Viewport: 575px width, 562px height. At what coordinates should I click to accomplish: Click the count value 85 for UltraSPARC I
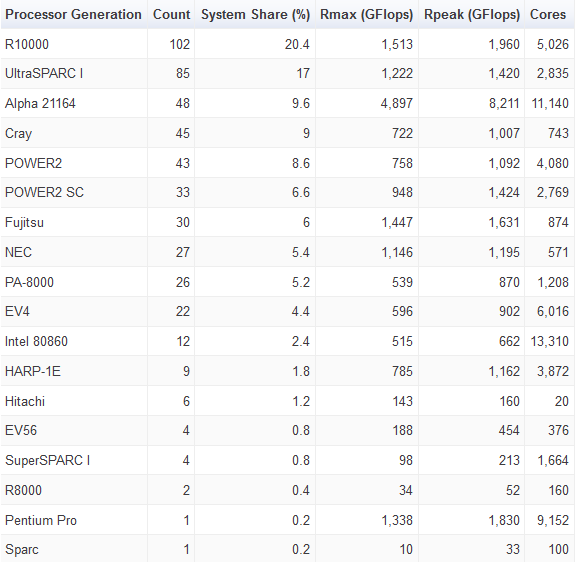tap(183, 73)
